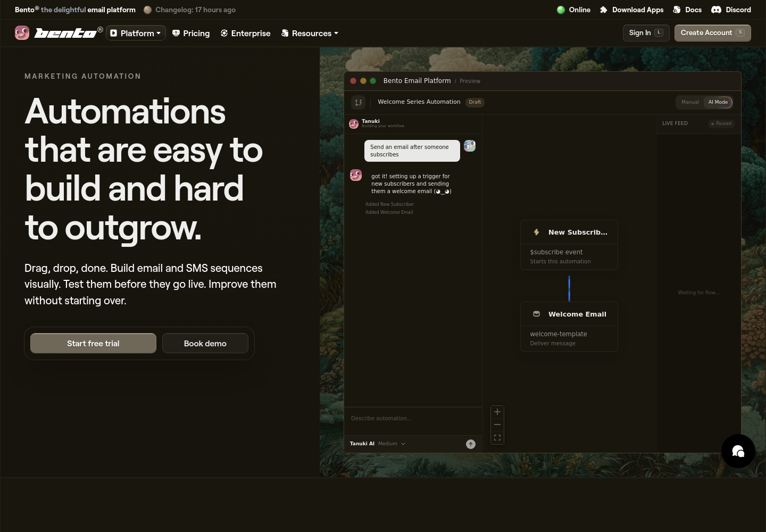This screenshot has width=766, height=532.
Task: Expand the Resources dropdown menu
Action: click(x=310, y=33)
